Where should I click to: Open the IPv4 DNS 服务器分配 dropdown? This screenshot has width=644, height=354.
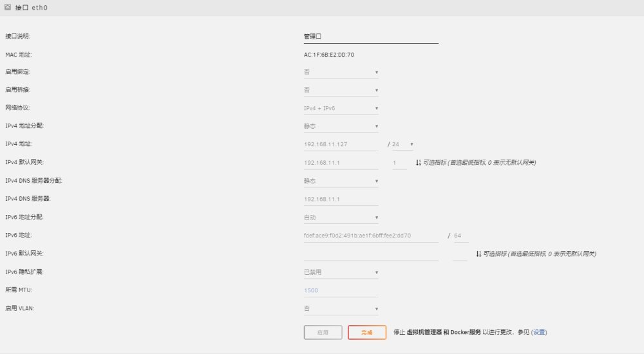click(x=341, y=181)
